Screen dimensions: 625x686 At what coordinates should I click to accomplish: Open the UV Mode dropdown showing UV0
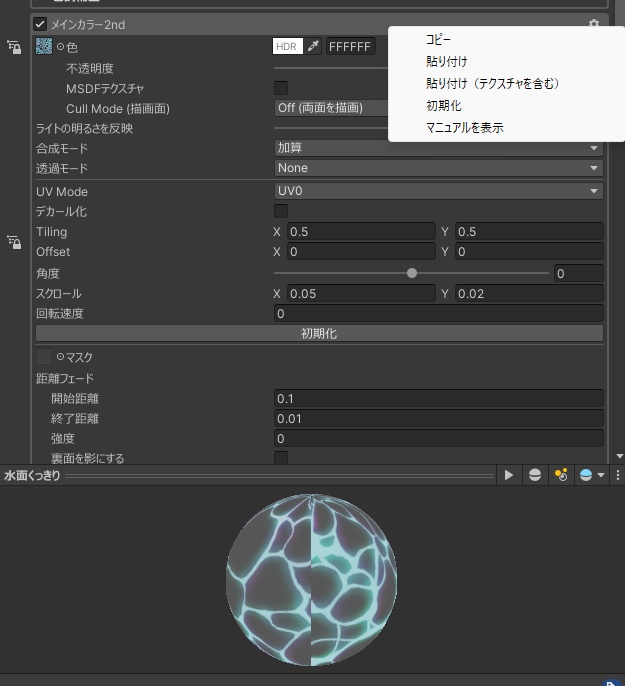coord(439,191)
